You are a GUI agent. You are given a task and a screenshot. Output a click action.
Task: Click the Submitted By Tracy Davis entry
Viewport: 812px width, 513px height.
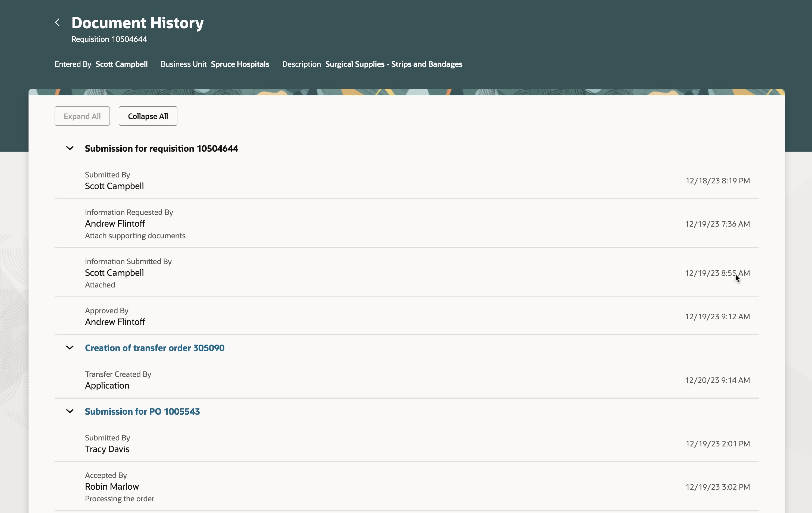tap(107, 449)
